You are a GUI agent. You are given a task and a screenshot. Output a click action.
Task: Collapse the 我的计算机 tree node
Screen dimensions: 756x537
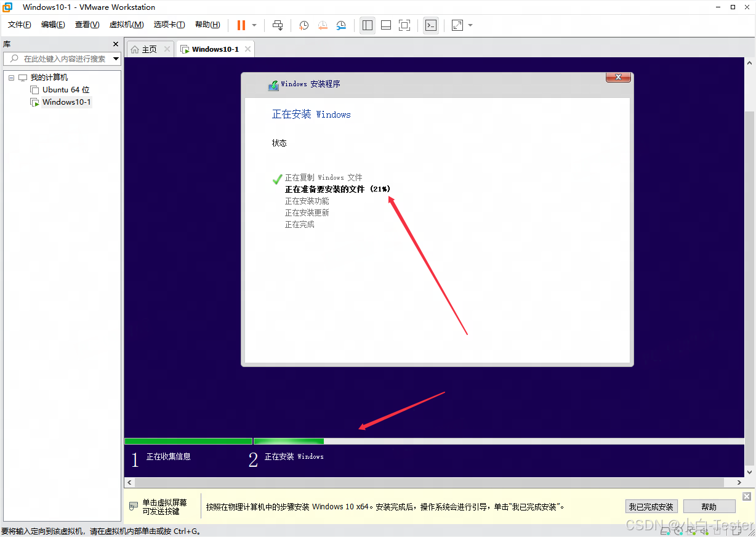[11, 78]
